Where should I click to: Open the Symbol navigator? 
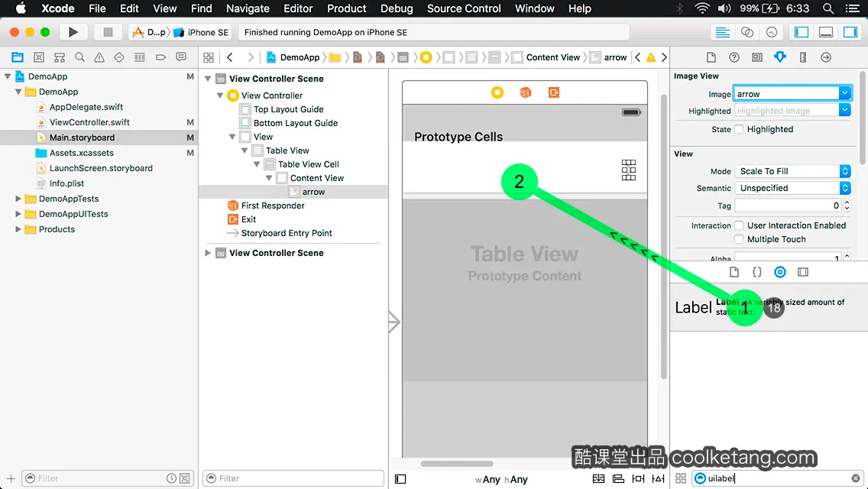coord(39,57)
